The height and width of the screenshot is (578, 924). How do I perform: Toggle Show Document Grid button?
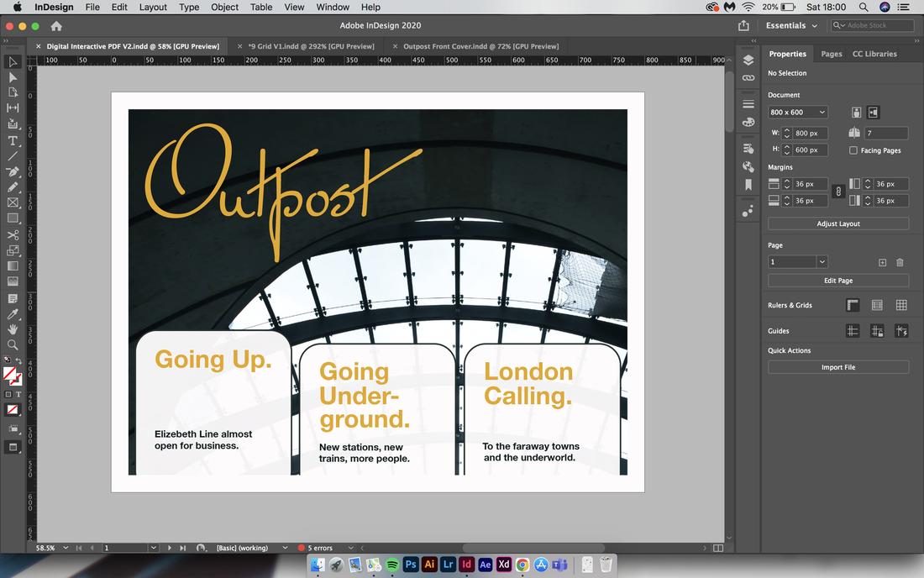click(901, 305)
